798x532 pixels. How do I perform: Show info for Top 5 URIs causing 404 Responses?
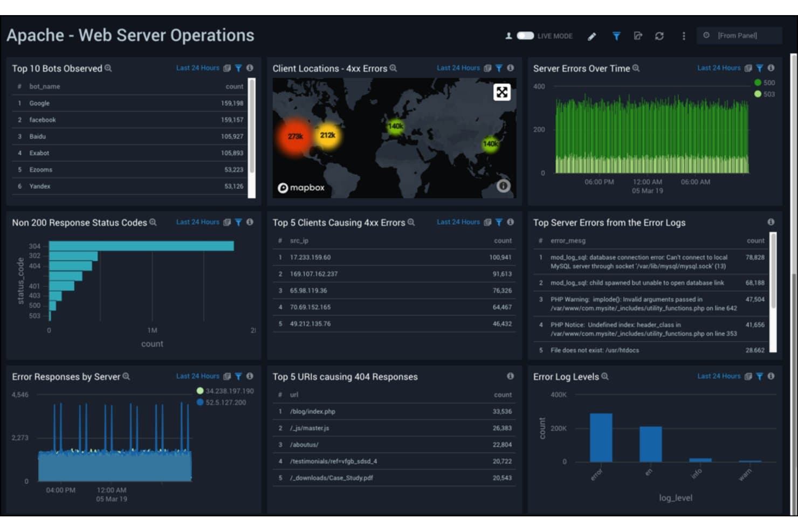(x=510, y=376)
